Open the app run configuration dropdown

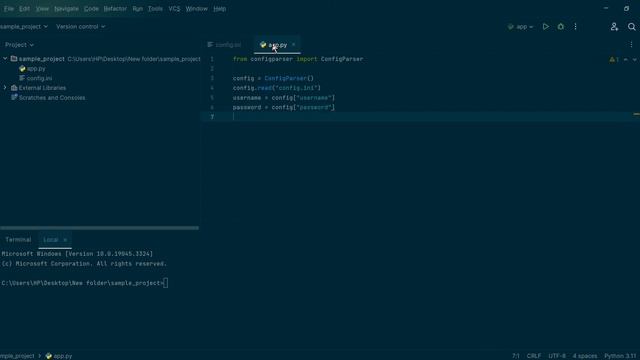coord(520,27)
